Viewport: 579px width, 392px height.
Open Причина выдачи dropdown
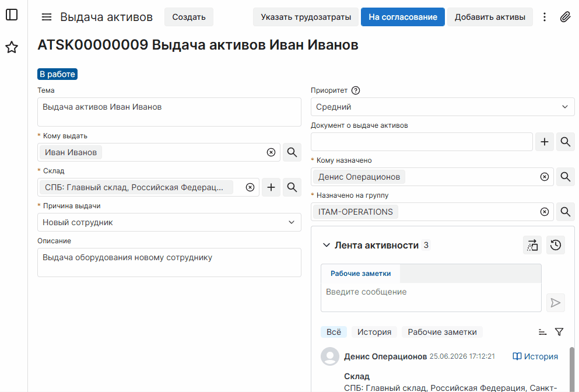[169, 222]
